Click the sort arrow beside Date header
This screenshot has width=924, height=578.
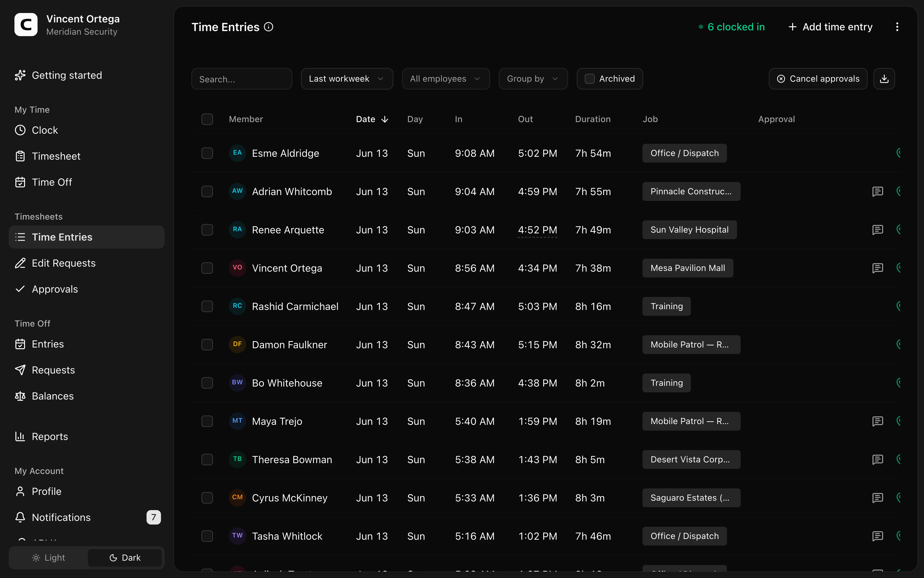click(385, 119)
